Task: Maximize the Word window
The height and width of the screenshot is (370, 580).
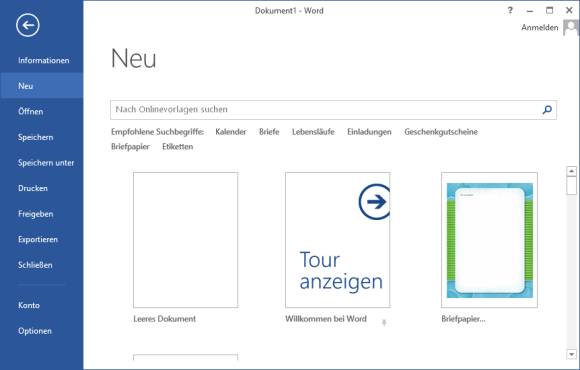Action: (x=550, y=10)
